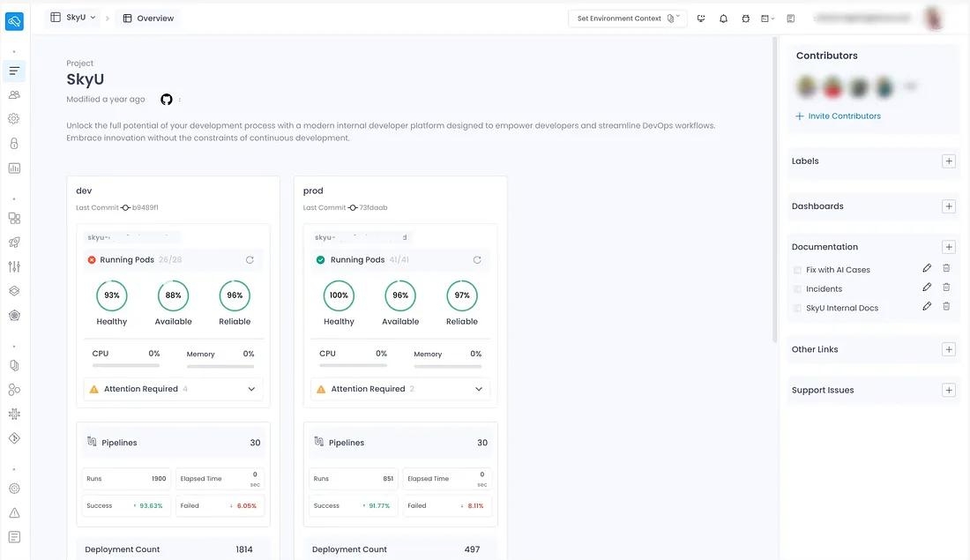Expand prod Attention Required section

pos(479,389)
